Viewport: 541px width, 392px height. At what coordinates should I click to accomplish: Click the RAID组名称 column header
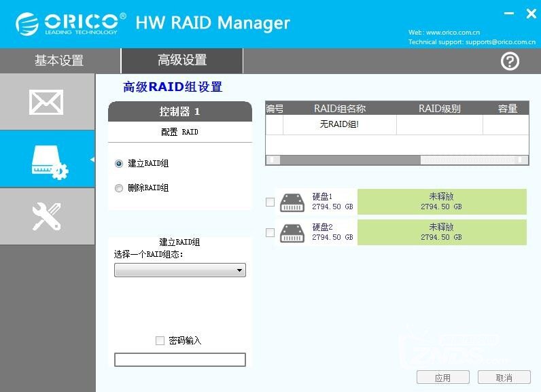tap(340, 109)
